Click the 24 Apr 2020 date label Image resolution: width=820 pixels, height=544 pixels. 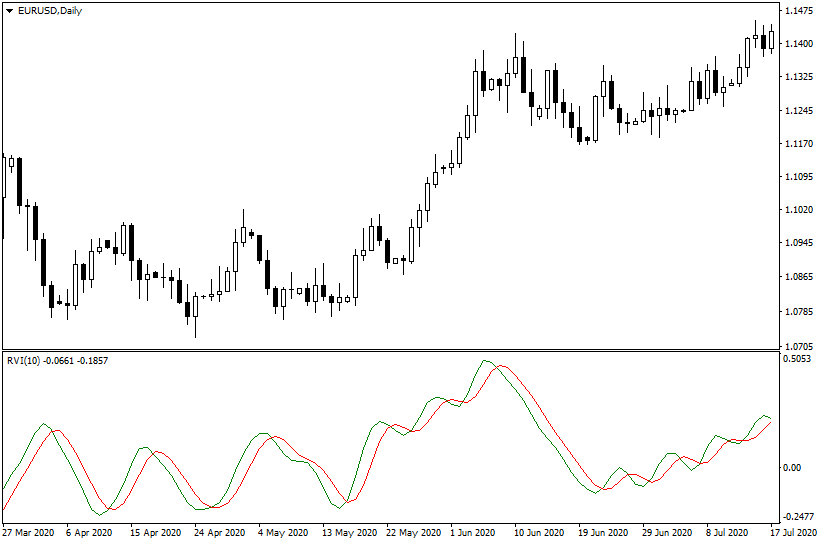[220, 533]
